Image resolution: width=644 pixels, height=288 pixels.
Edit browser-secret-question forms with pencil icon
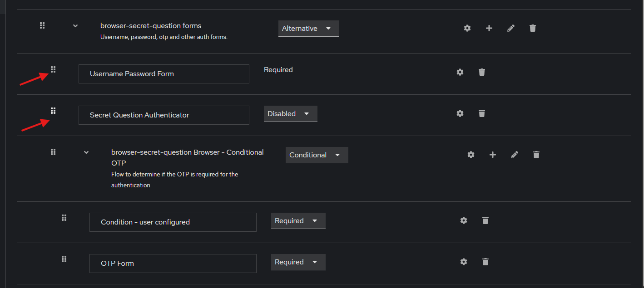click(x=511, y=28)
